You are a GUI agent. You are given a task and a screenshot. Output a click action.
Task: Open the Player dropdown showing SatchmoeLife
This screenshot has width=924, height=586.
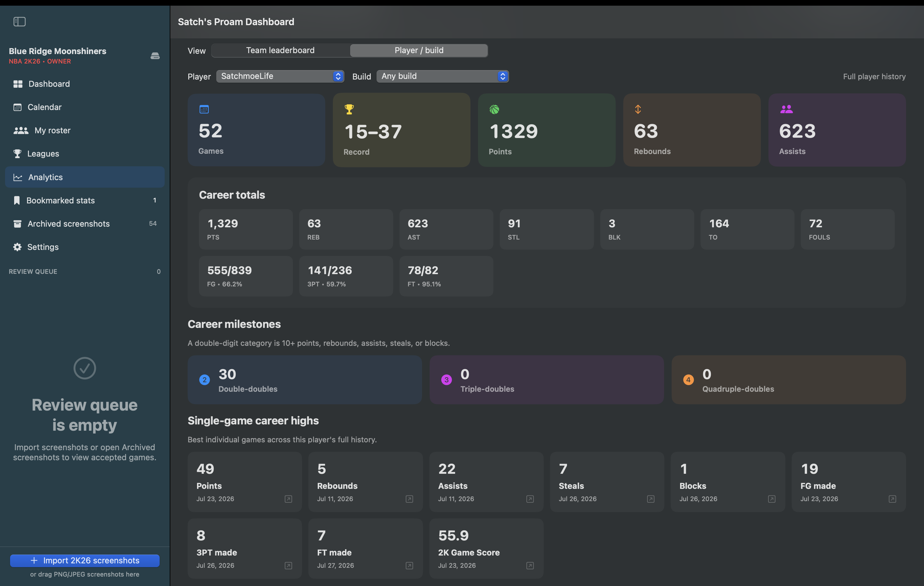tap(280, 76)
